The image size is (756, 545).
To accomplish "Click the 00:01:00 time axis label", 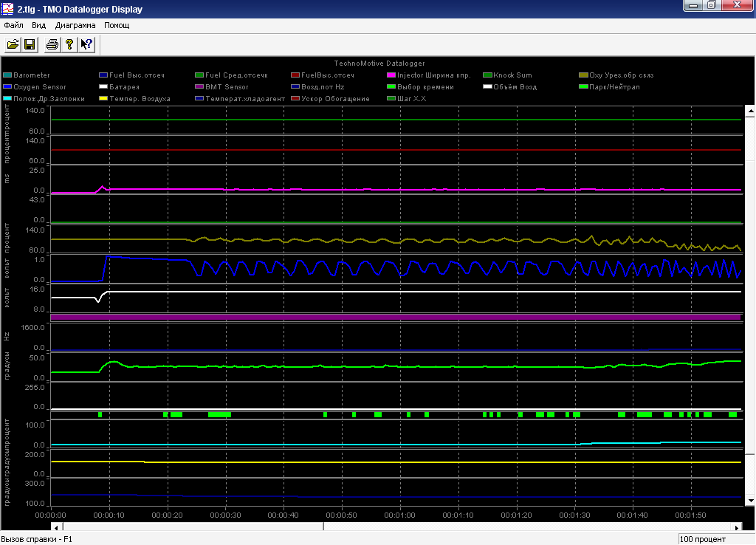I will (x=400, y=515).
